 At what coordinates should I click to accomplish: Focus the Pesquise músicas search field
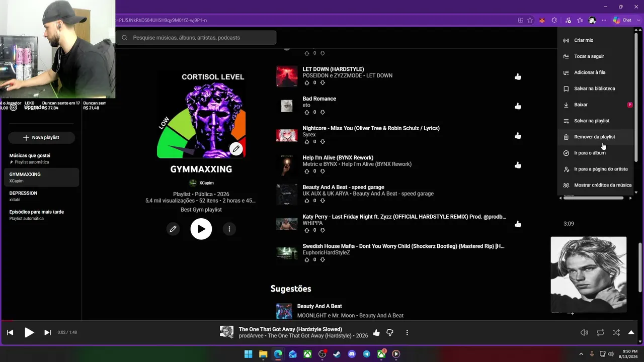tap(196, 38)
